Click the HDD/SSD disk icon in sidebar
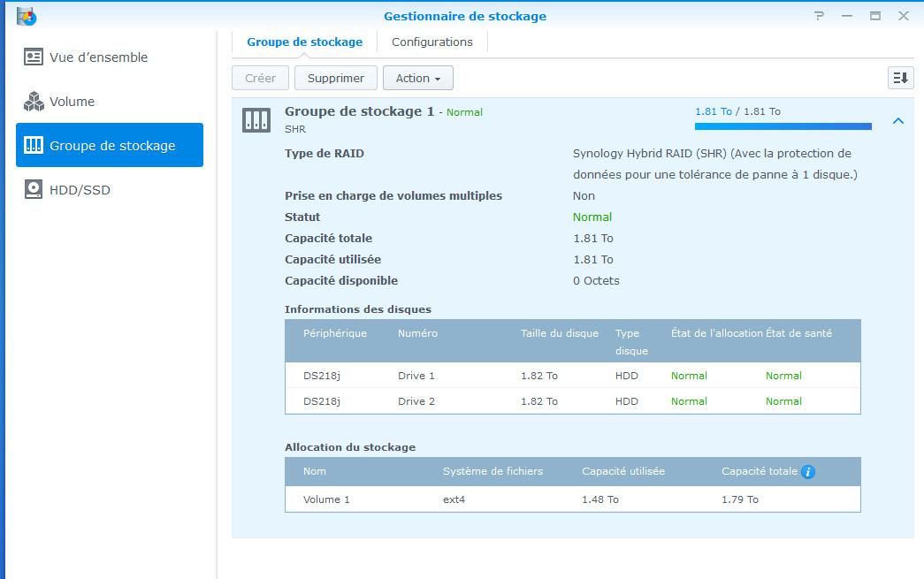The height and width of the screenshot is (579, 924). click(34, 190)
